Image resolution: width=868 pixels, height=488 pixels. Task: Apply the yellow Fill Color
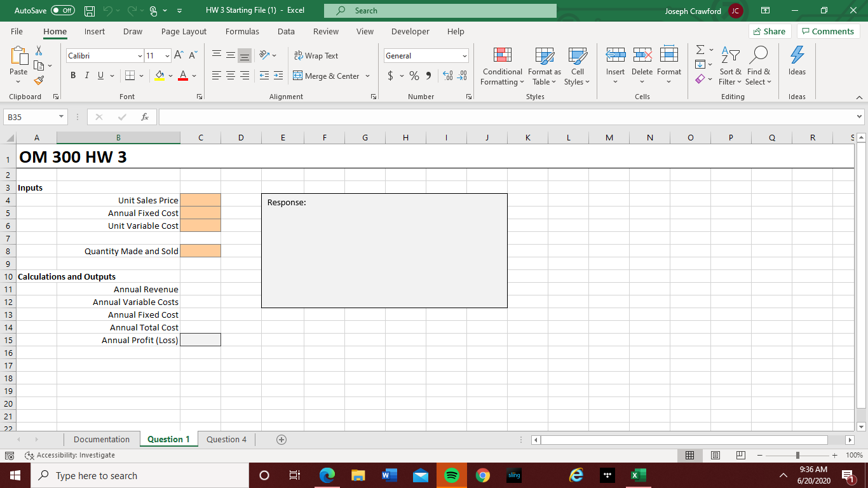point(159,76)
